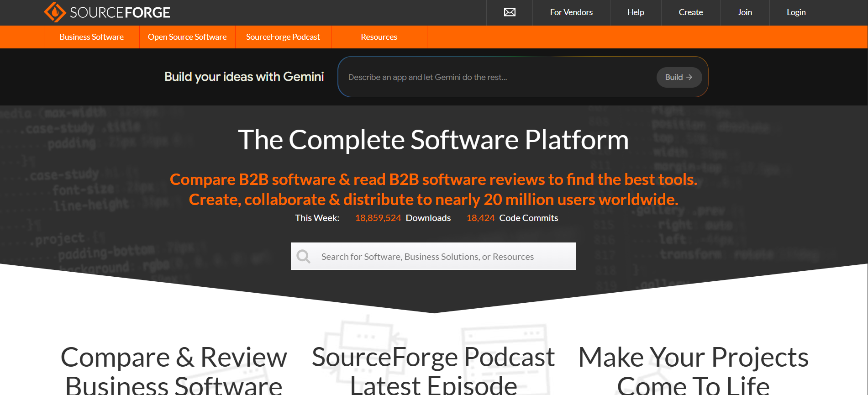The width and height of the screenshot is (868, 395).
Task: Click Build your ideas with Gemini text
Action: (244, 77)
